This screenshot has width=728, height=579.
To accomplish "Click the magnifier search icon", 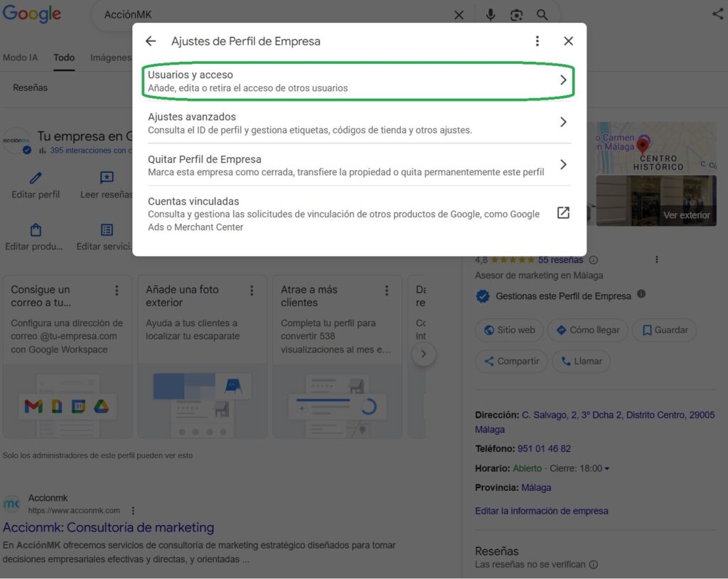I will click(542, 15).
